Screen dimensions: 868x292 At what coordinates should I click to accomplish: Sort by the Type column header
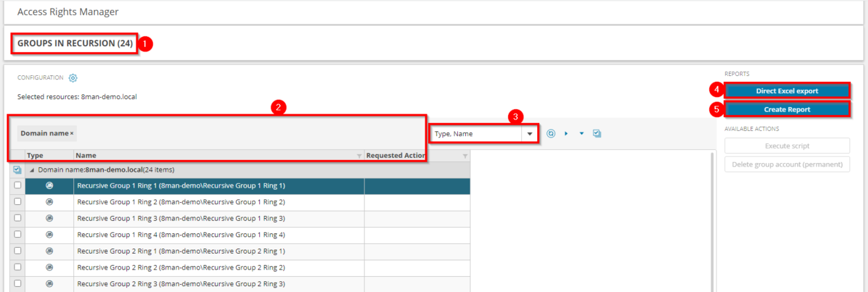pos(35,156)
